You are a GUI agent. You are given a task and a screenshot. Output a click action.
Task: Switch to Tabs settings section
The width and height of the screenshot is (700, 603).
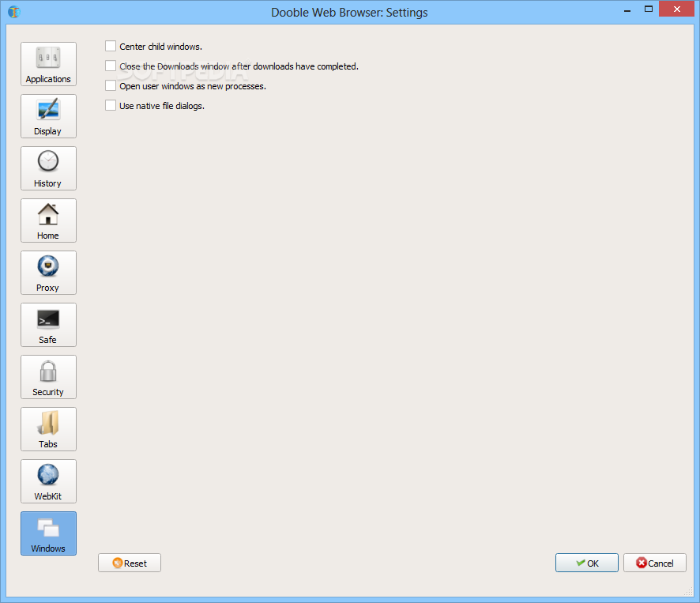coord(48,429)
